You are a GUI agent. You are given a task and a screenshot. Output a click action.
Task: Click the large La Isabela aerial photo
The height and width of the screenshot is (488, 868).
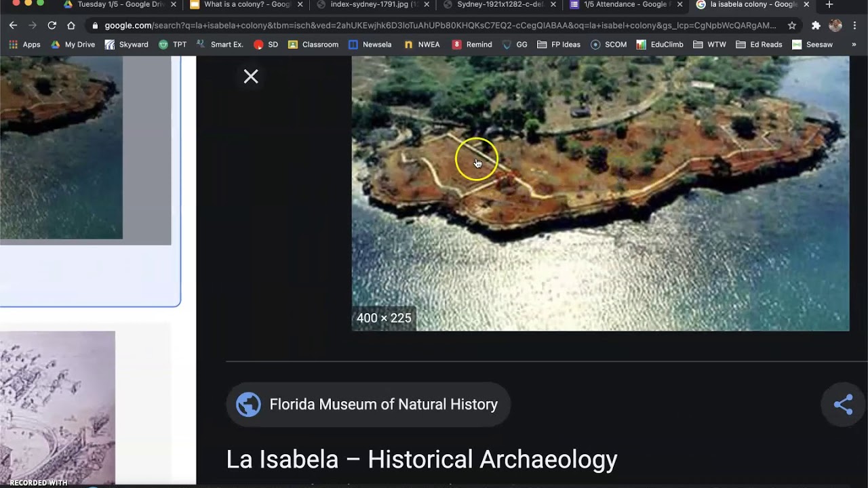[x=600, y=193]
